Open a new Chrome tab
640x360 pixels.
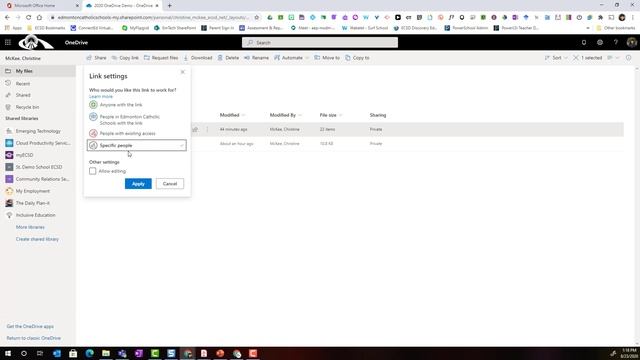169,6
